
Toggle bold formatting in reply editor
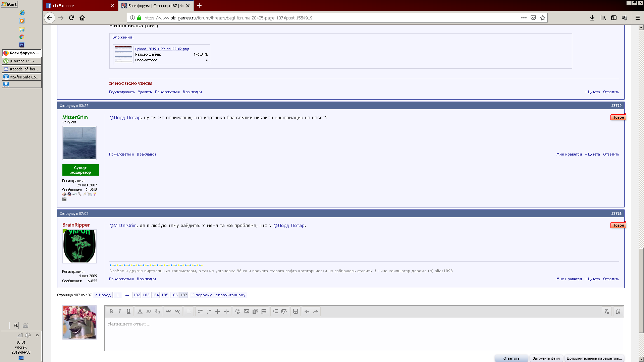tap(111, 311)
